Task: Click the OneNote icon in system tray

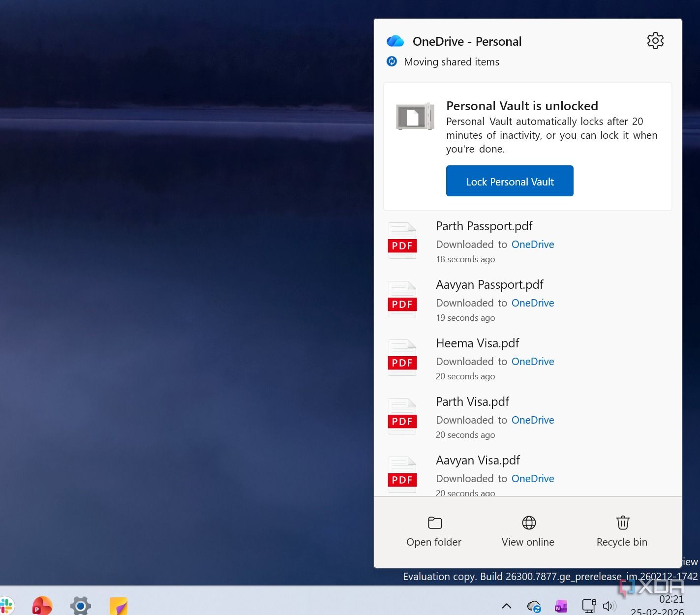Action: pyautogui.click(x=561, y=606)
